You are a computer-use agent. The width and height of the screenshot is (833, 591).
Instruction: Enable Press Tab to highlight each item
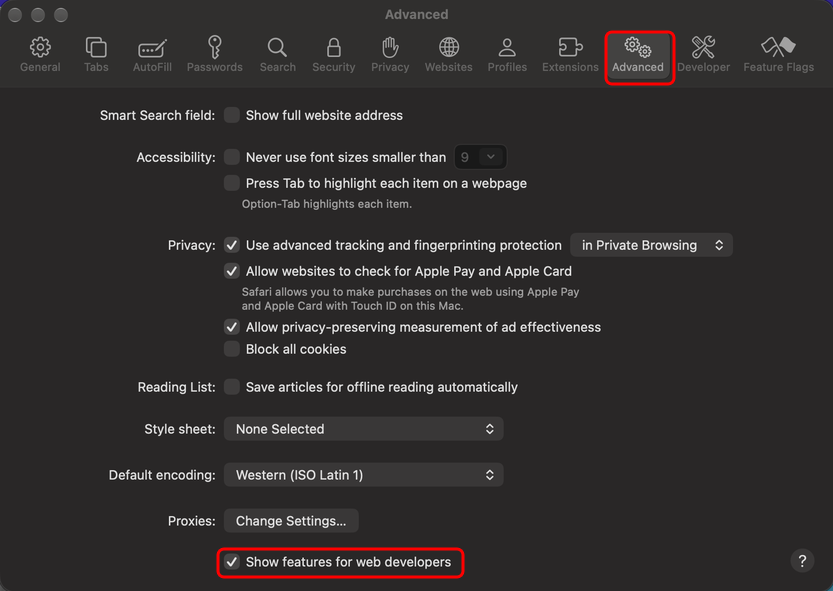[232, 183]
